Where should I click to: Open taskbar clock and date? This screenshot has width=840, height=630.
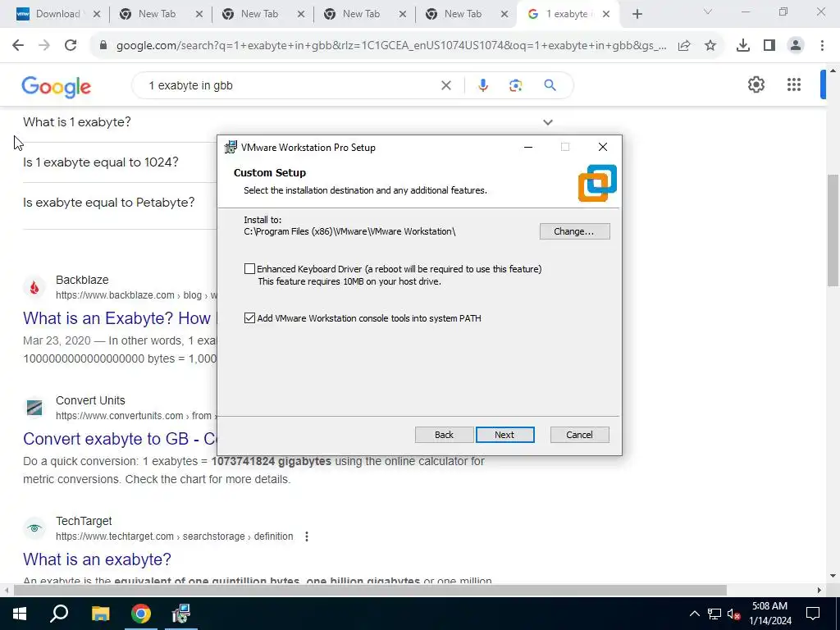pos(769,614)
